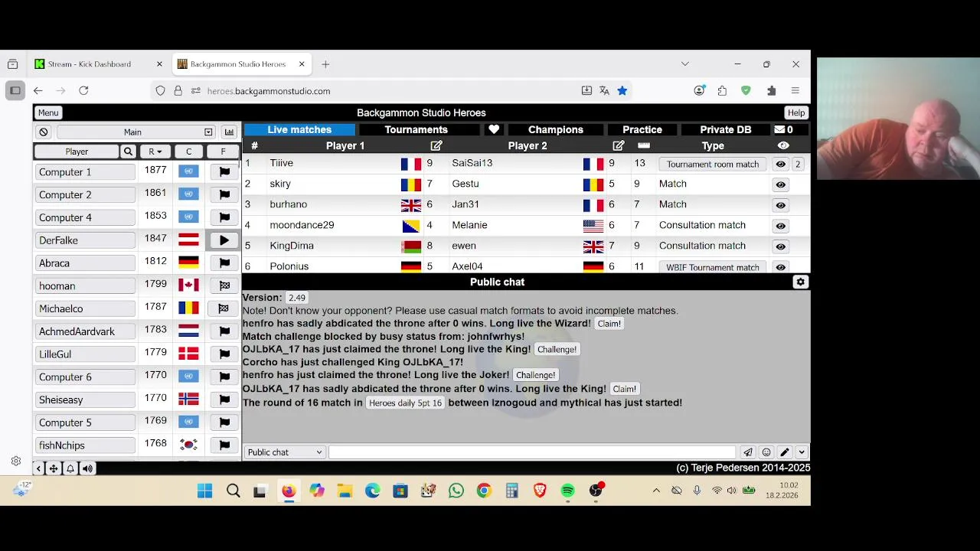Image resolution: width=980 pixels, height=551 pixels.
Task: Toggle sound with the speaker icon
Action: [87, 468]
